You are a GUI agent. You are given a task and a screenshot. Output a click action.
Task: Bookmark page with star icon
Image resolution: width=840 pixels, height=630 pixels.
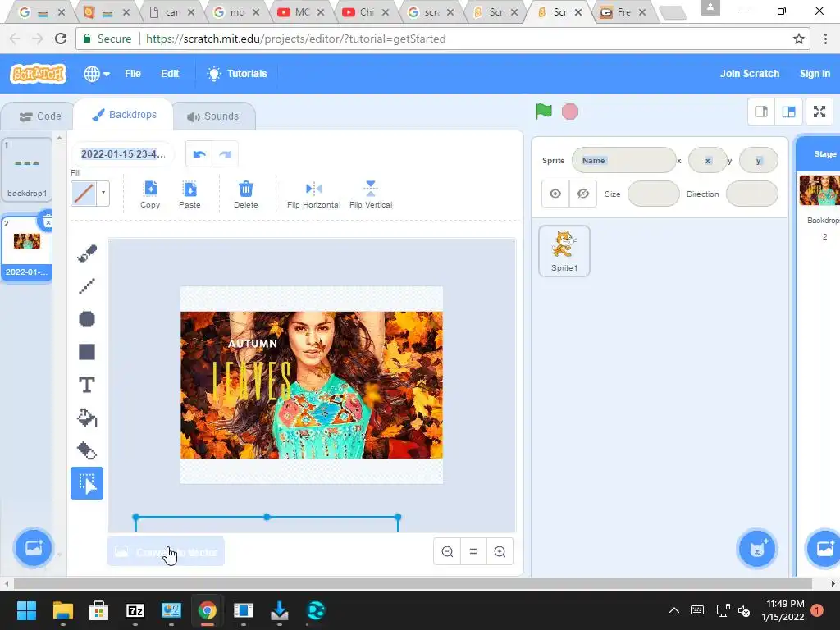click(x=799, y=39)
